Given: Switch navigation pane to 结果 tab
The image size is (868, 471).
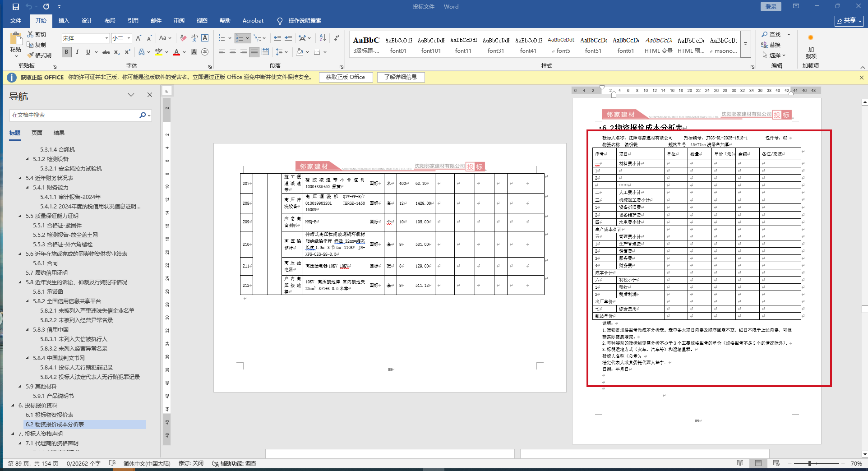Looking at the screenshot, I should (x=59, y=133).
